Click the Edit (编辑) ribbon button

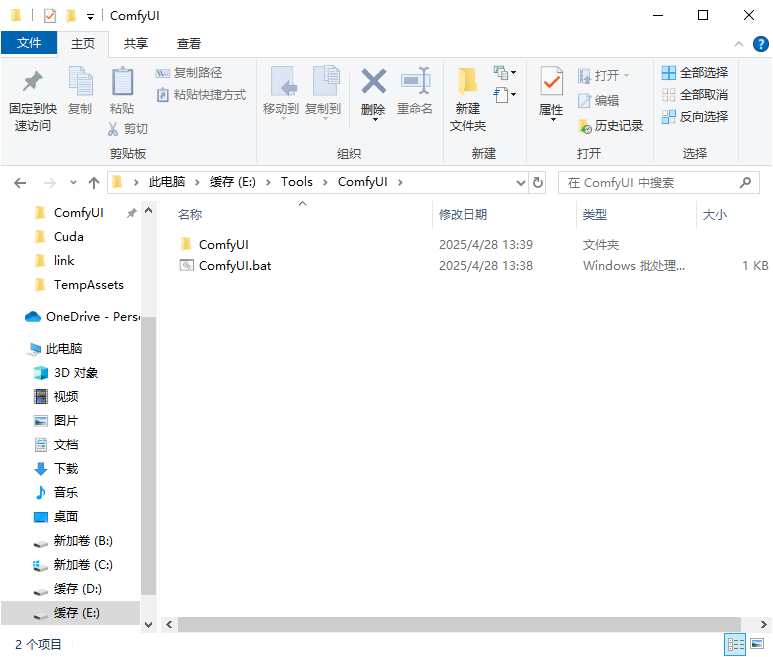598,101
